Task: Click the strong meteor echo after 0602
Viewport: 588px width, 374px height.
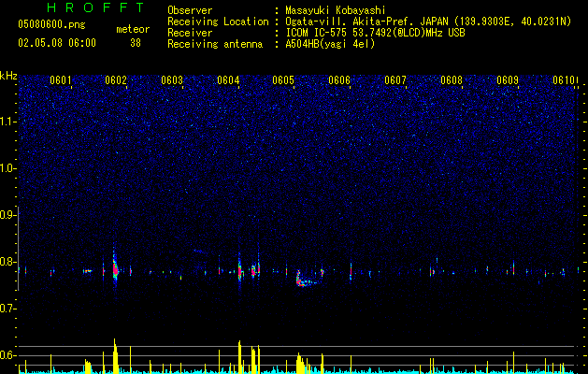Action: [x=115, y=269]
